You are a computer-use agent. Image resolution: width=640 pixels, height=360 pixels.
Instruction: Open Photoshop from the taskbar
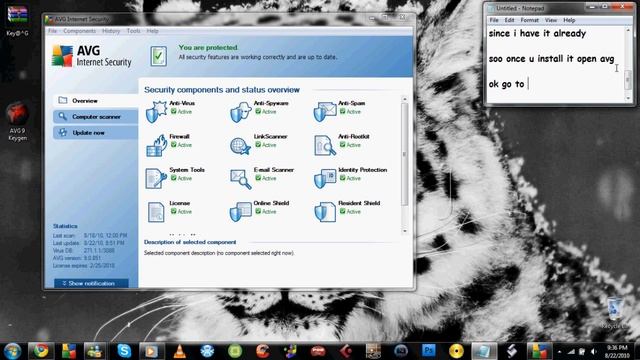pyautogui.click(x=429, y=351)
